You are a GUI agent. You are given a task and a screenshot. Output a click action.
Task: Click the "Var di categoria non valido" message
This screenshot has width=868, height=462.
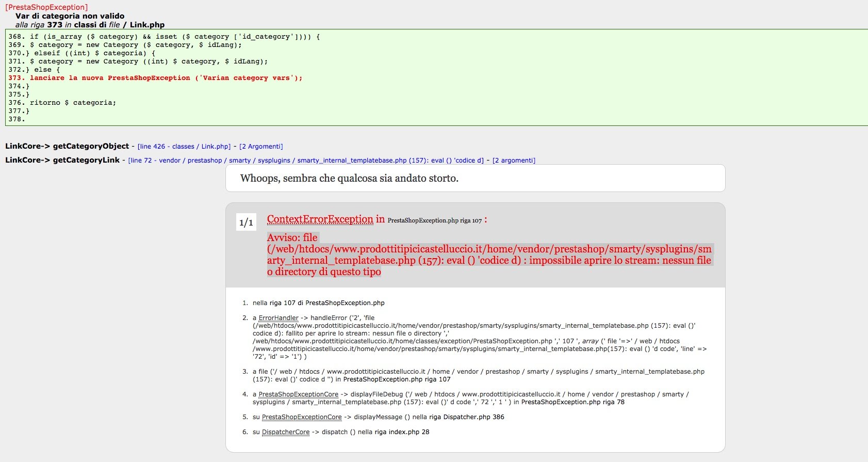coord(70,16)
